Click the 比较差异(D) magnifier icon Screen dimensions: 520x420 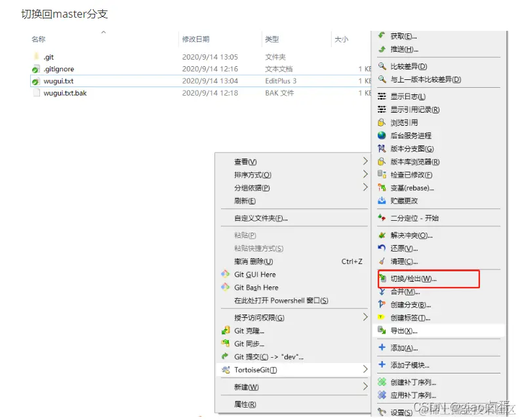click(382, 66)
